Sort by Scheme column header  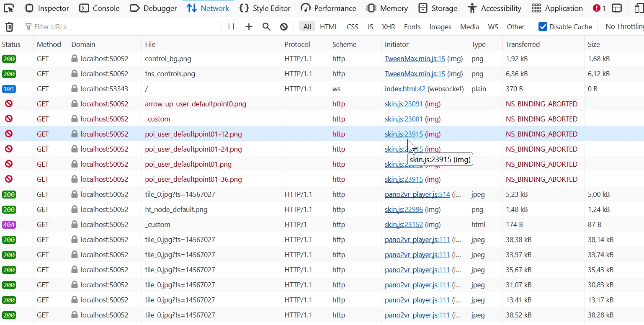tap(355, 44)
